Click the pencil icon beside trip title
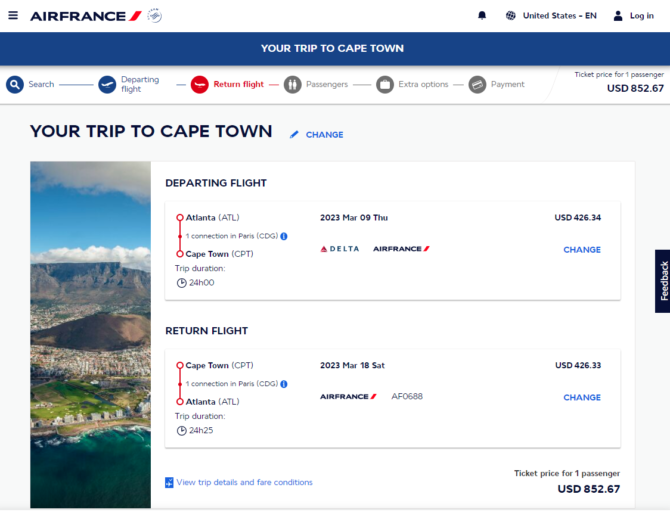670x522 pixels. point(294,135)
